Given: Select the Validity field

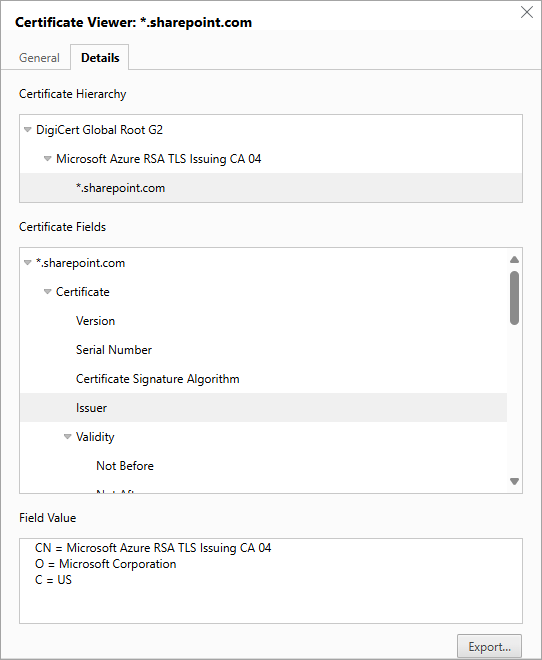Looking at the screenshot, I should (x=263, y=436).
